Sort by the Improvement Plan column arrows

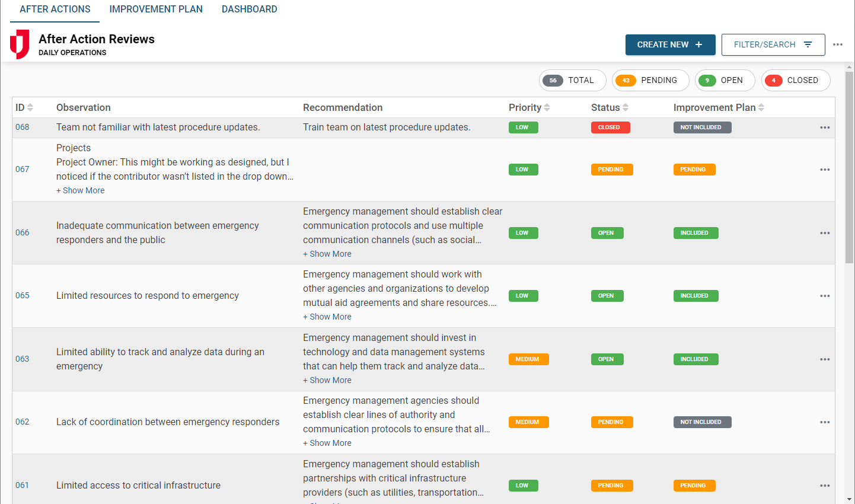tap(760, 107)
